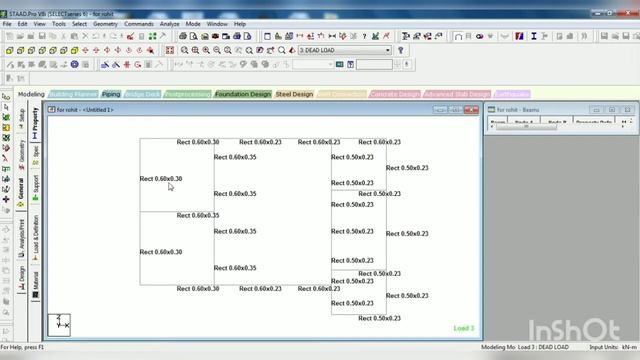Open the Analyze menu
The height and width of the screenshot is (360, 640).
[169, 24]
